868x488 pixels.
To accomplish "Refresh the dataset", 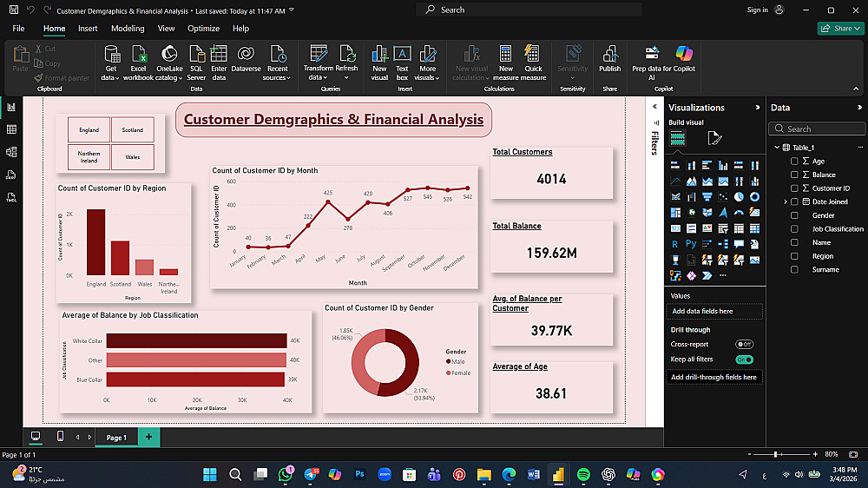I will (347, 63).
